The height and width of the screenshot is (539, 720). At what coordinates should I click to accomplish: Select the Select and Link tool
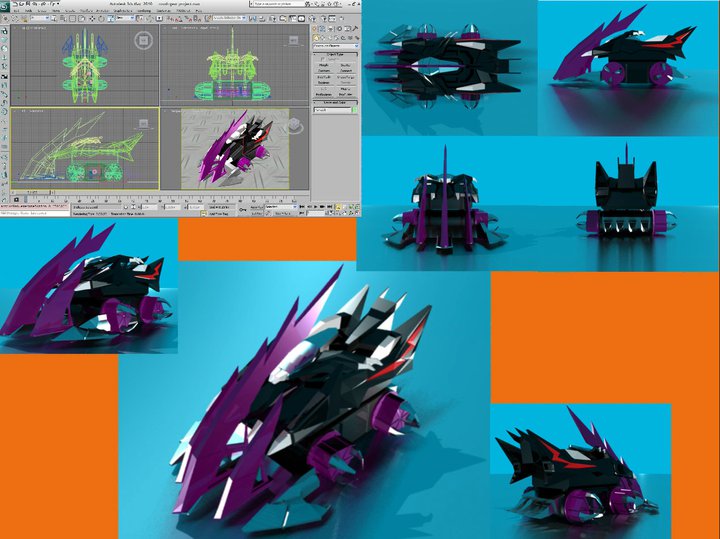[5, 18]
